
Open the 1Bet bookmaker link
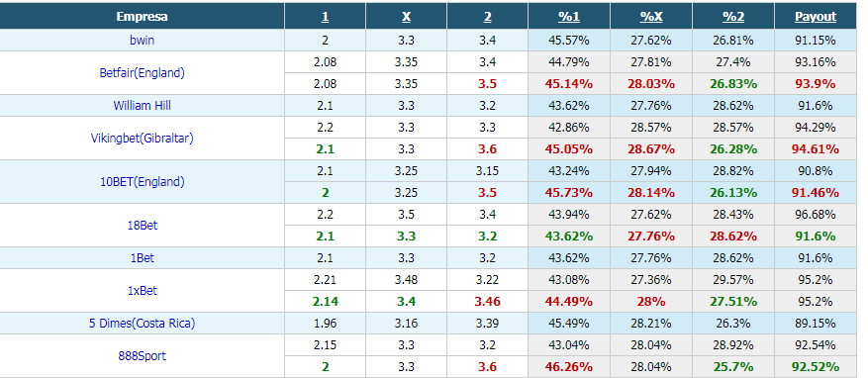[x=143, y=258]
